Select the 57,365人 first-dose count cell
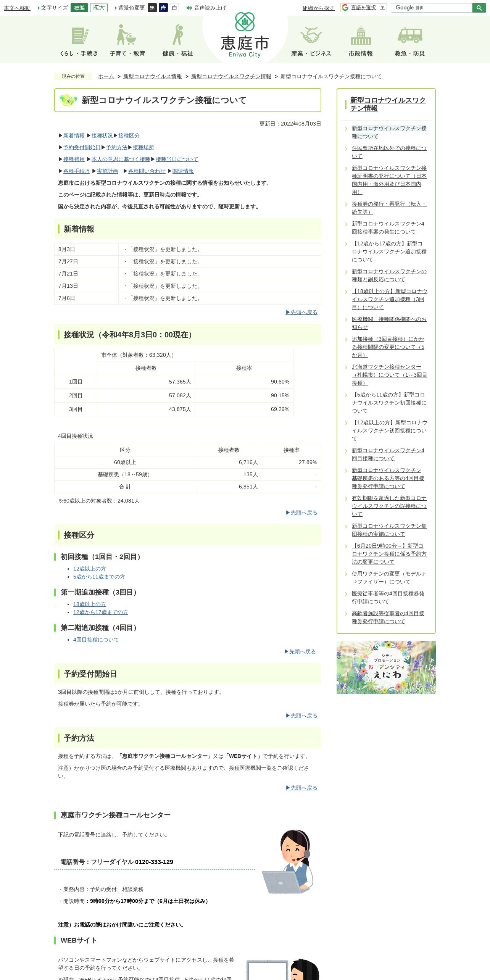The image size is (490, 980). point(146,382)
